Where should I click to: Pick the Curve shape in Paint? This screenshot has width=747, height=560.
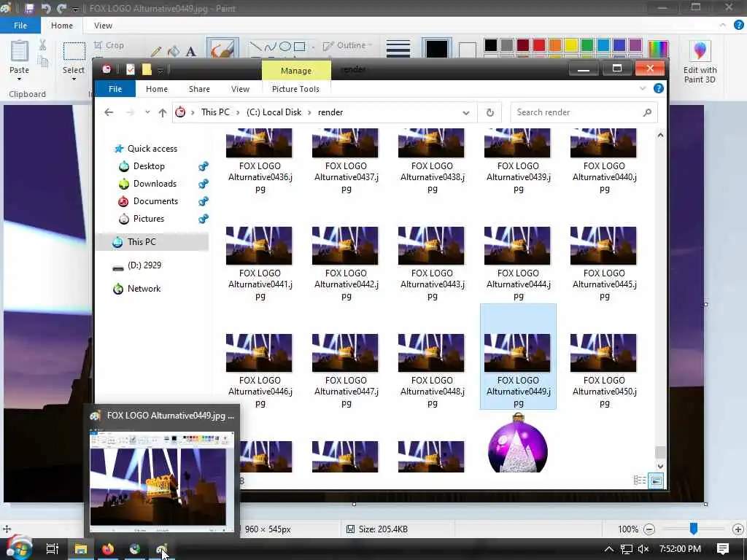click(x=270, y=46)
